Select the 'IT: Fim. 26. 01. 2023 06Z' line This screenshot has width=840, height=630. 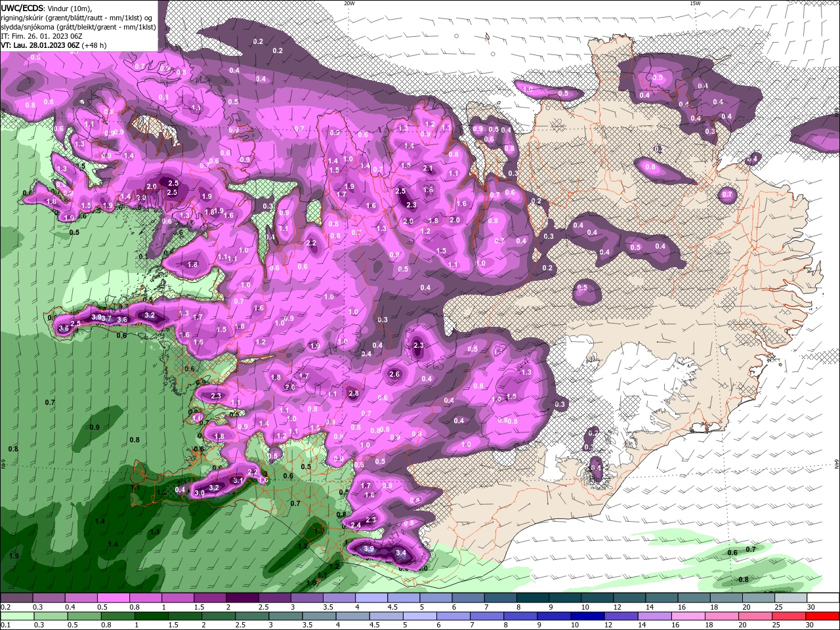click(x=41, y=36)
